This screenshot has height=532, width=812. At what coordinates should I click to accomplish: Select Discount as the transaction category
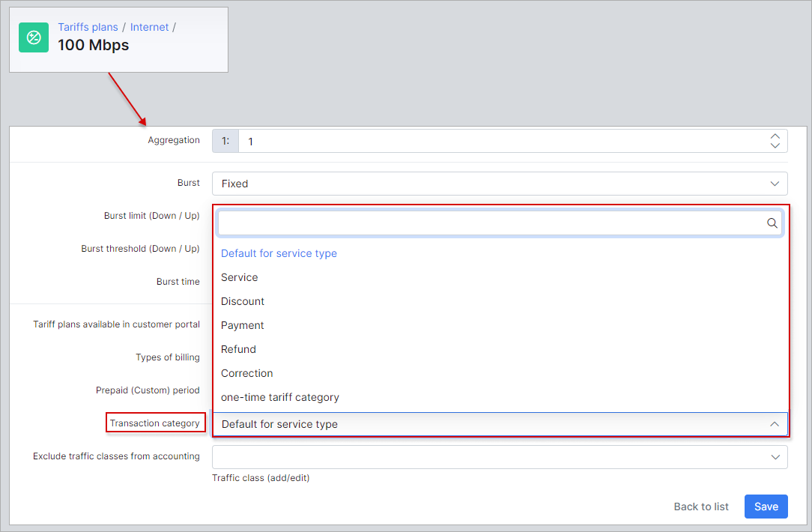coord(243,301)
